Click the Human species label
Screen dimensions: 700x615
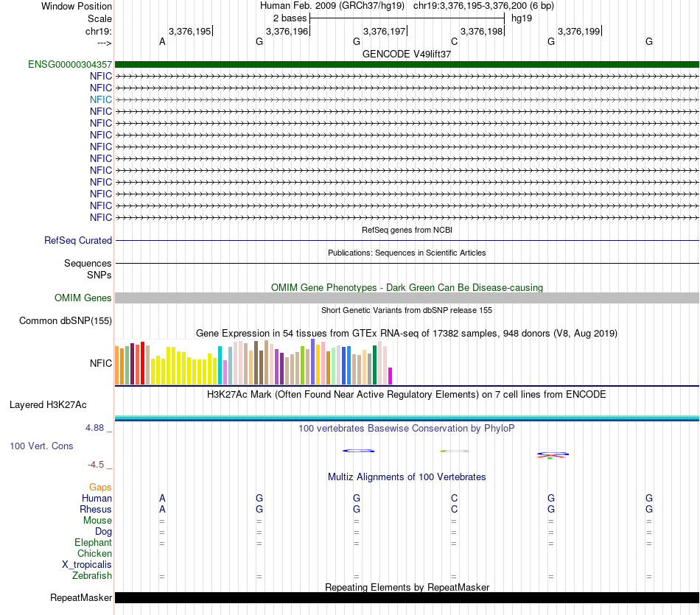pos(97,498)
